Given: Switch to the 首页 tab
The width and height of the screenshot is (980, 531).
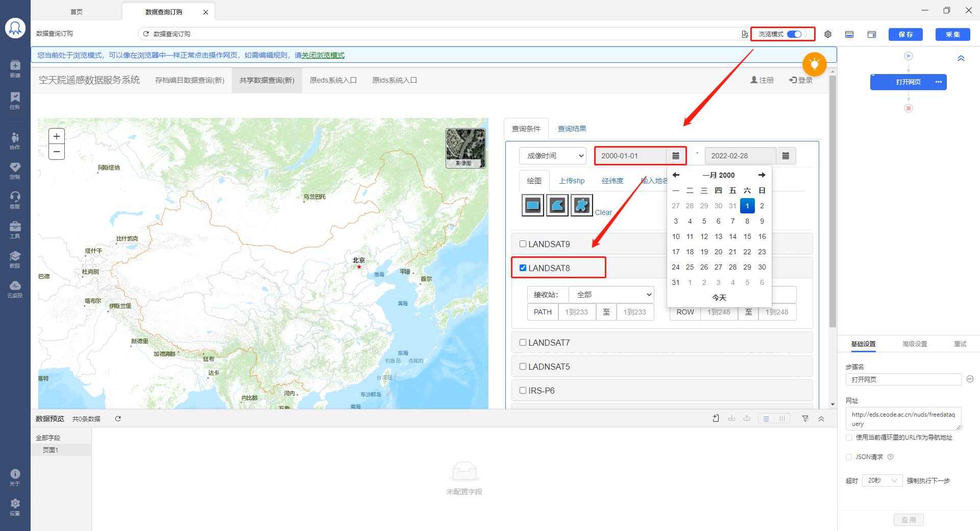Looking at the screenshot, I should [x=77, y=12].
